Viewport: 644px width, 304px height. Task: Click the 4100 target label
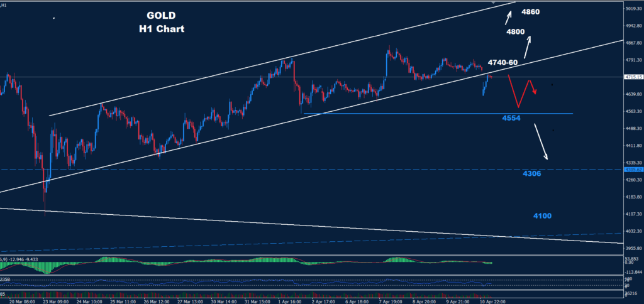click(542, 216)
